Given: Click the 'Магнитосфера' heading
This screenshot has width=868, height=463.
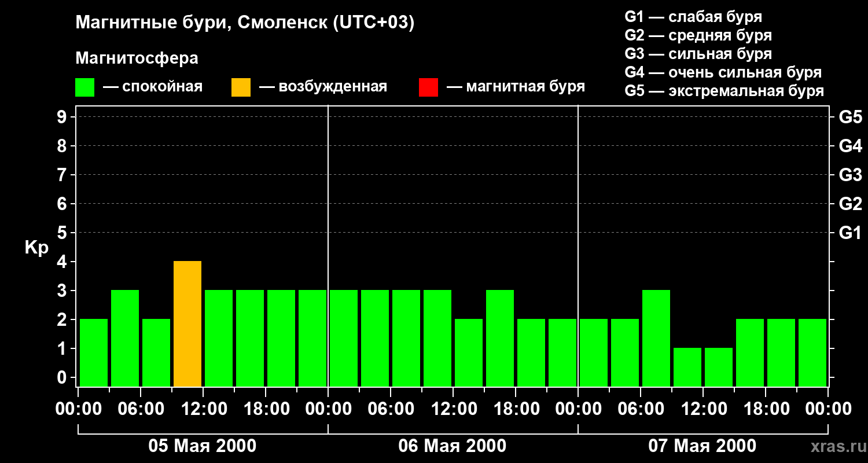Looking at the screenshot, I should click(137, 58).
